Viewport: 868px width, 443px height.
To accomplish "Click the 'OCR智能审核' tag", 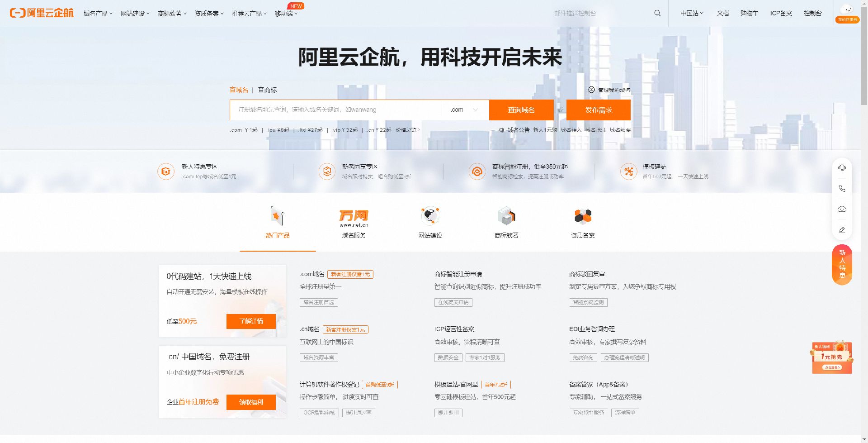I will [x=319, y=413].
